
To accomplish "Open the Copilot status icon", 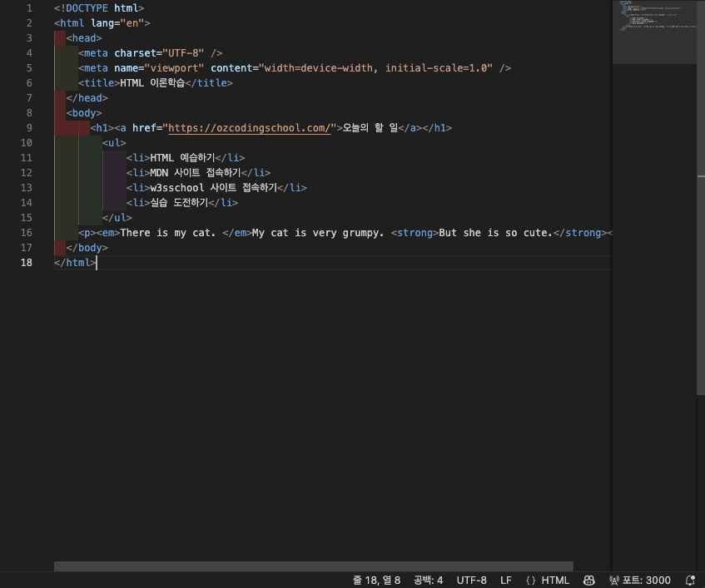I will pos(589,581).
